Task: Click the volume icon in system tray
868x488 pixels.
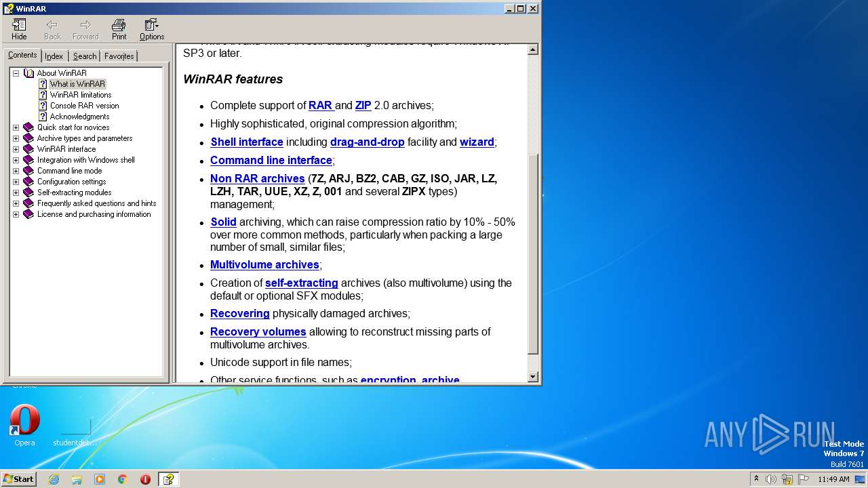Action: (x=770, y=479)
